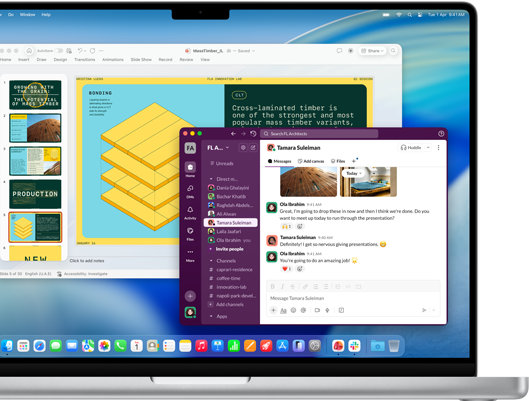Screen dimensions: 529x401
Task: Click Invite people in the Slack sidebar
Action: pyautogui.click(x=229, y=249)
